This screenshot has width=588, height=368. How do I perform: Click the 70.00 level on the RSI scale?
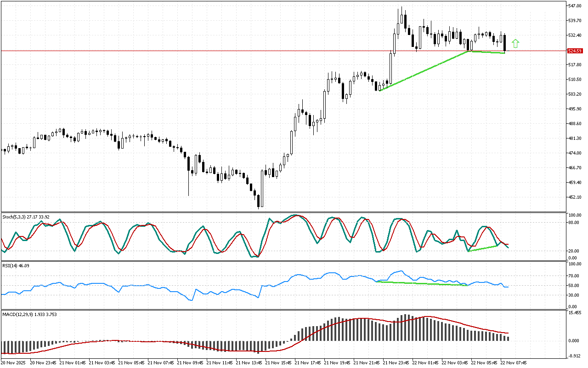pyautogui.click(x=574, y=276)
